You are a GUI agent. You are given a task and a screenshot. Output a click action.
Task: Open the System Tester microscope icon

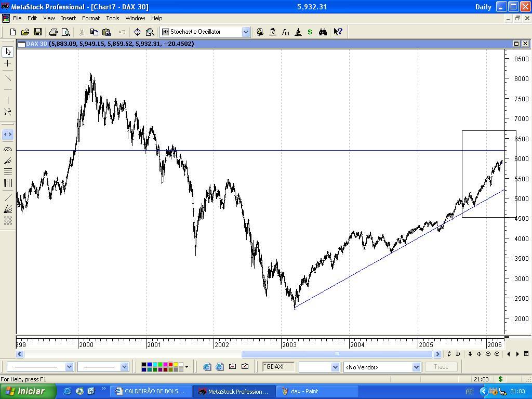(x=298, y=32)
